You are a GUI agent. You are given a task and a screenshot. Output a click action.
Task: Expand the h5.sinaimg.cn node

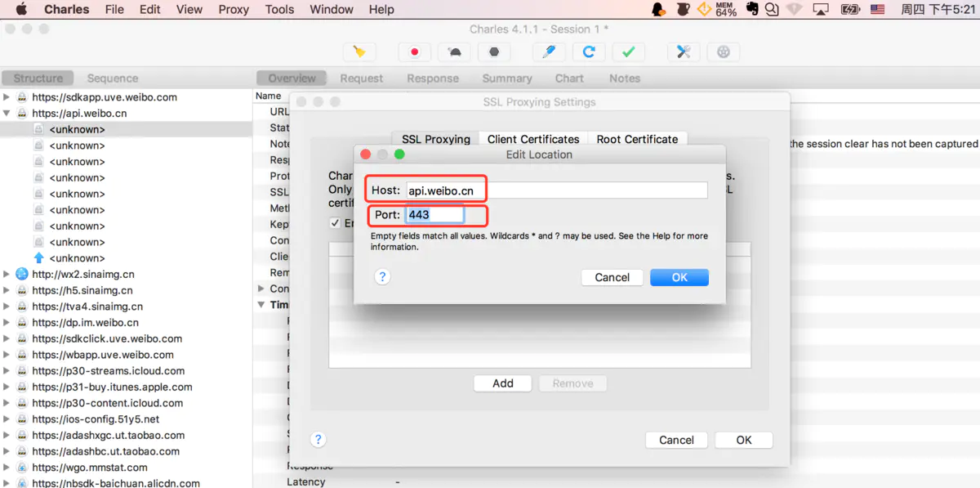tap(7, 290)
